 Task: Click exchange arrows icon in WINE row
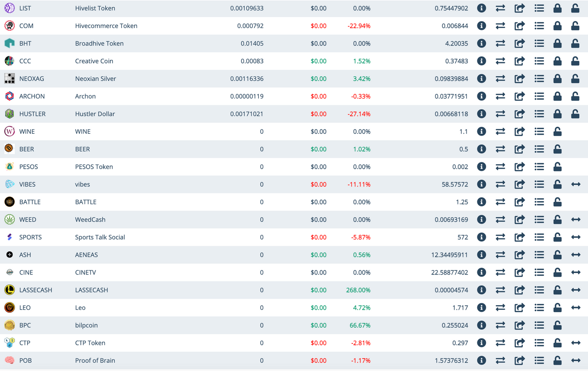500,131
